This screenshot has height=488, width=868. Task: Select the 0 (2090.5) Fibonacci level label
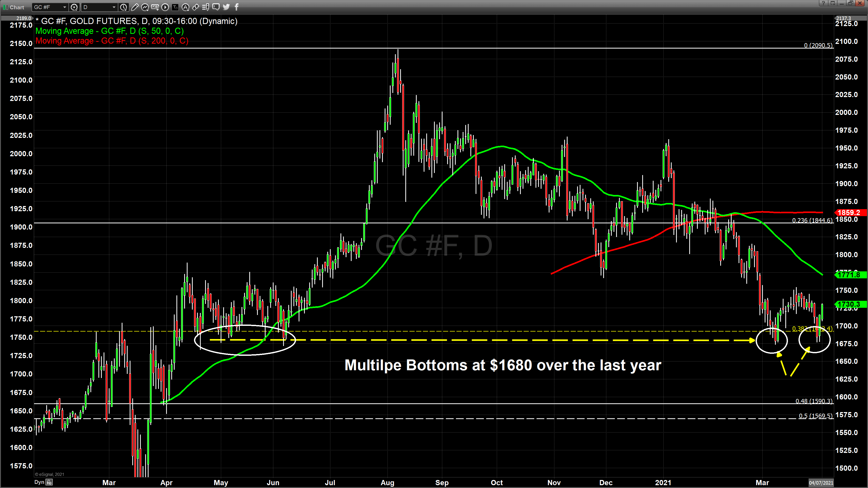pyautogui.click(x=818, y=45)
